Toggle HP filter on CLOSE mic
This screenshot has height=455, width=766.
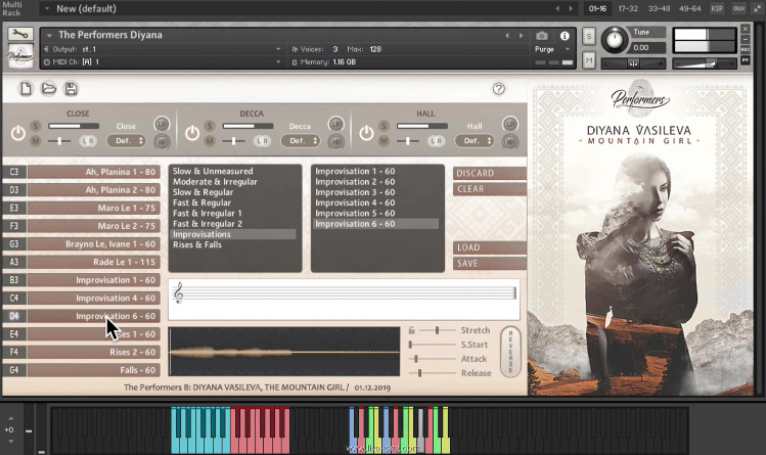[x=162, y=142]
